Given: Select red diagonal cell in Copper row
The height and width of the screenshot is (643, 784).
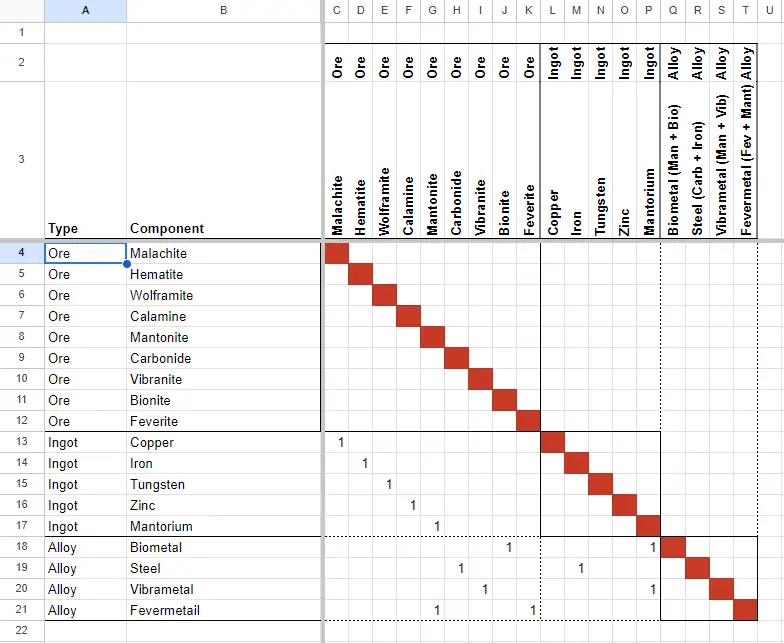Looking at the screenshot, I should [552, 442].
